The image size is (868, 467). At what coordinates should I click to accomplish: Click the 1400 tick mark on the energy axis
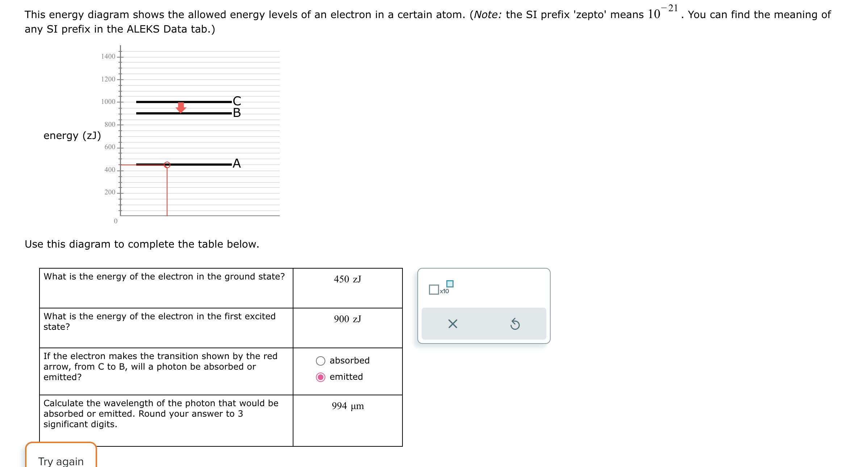[x=120, y=56]
